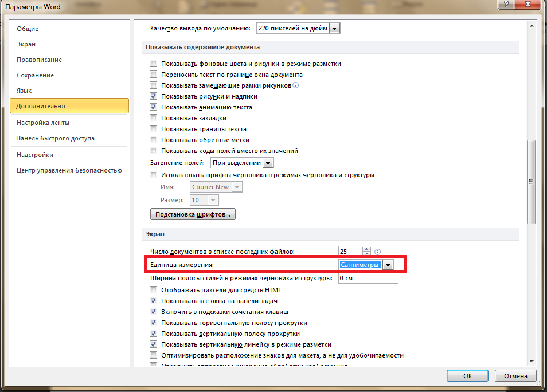Open draft font Размер dropdown
Image resolution: width=547 pixels, height=392 pixels.
pyautogui.click(x=213, y=200)
